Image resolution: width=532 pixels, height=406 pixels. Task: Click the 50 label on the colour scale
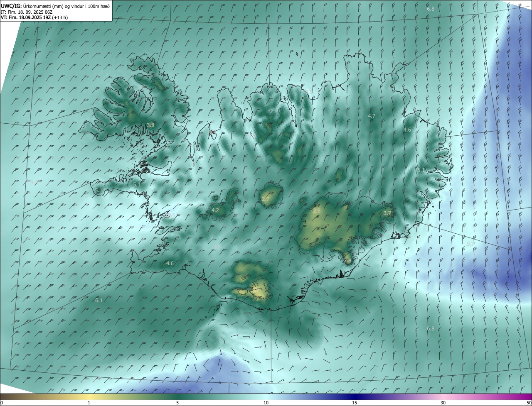[529, 403]
